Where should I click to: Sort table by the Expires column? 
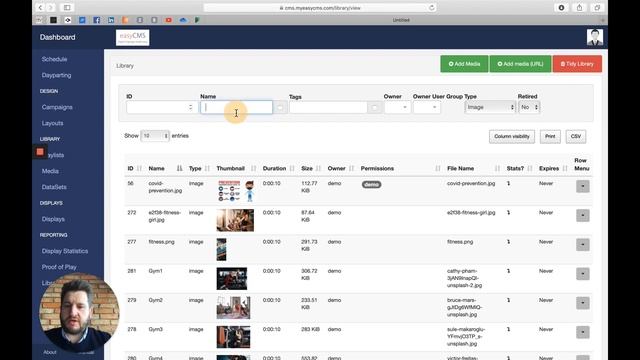(553, 168)
